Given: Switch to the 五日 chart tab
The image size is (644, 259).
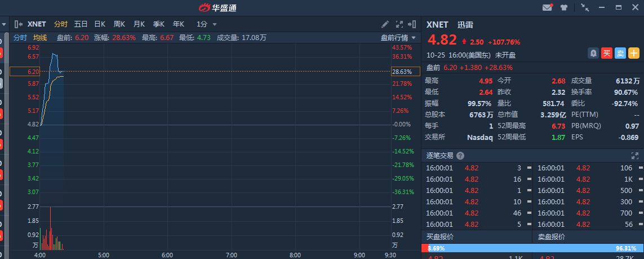Looking at the screenshot, I should click(x=81, y=24).
